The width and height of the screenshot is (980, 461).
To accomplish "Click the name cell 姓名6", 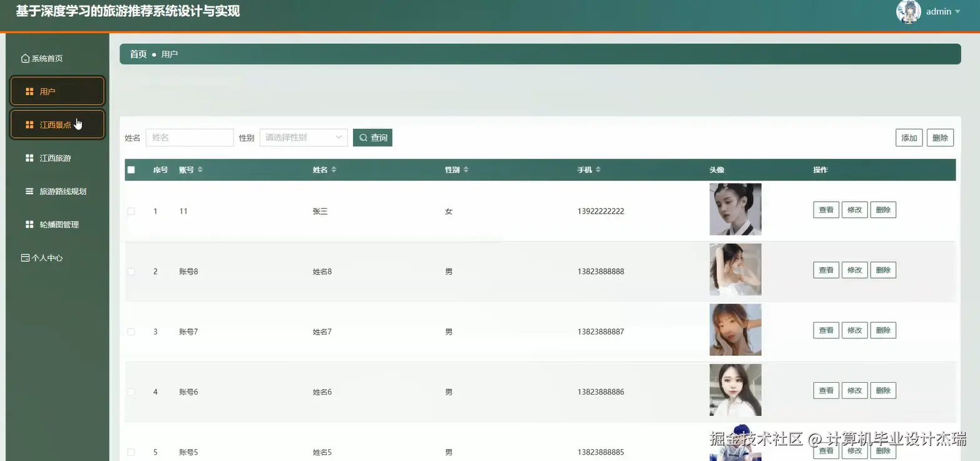I will (x=322, y=391).
